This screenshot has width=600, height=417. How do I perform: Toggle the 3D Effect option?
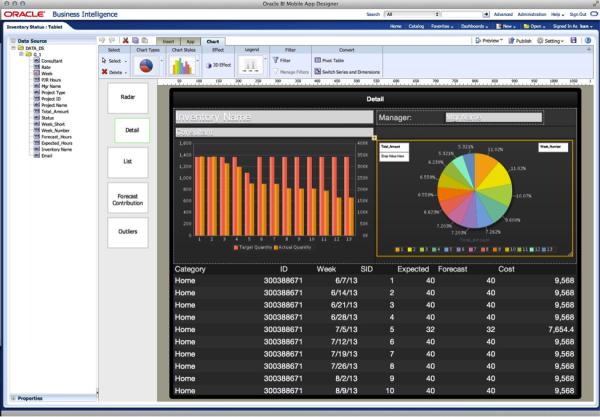(x=219, y=63)
